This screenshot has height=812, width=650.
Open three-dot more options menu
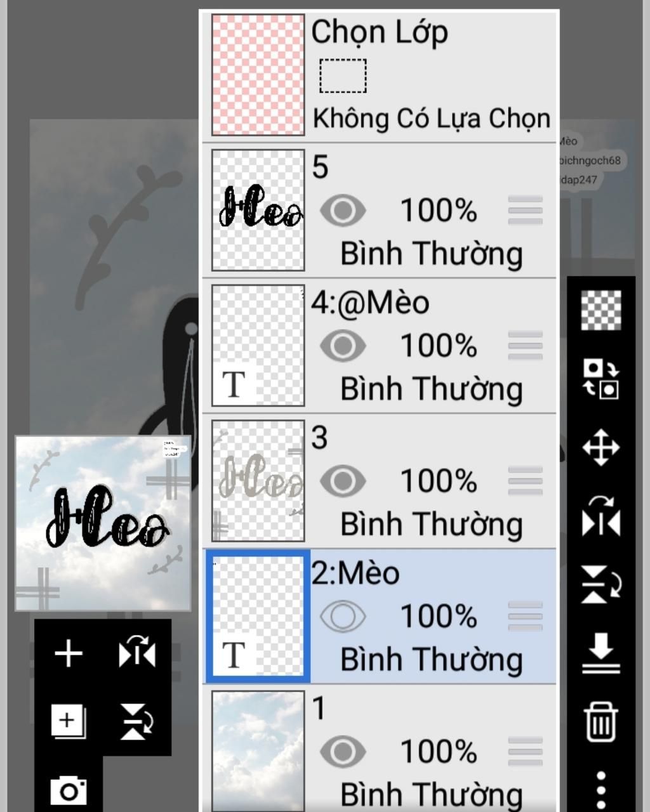coord(601,790)
